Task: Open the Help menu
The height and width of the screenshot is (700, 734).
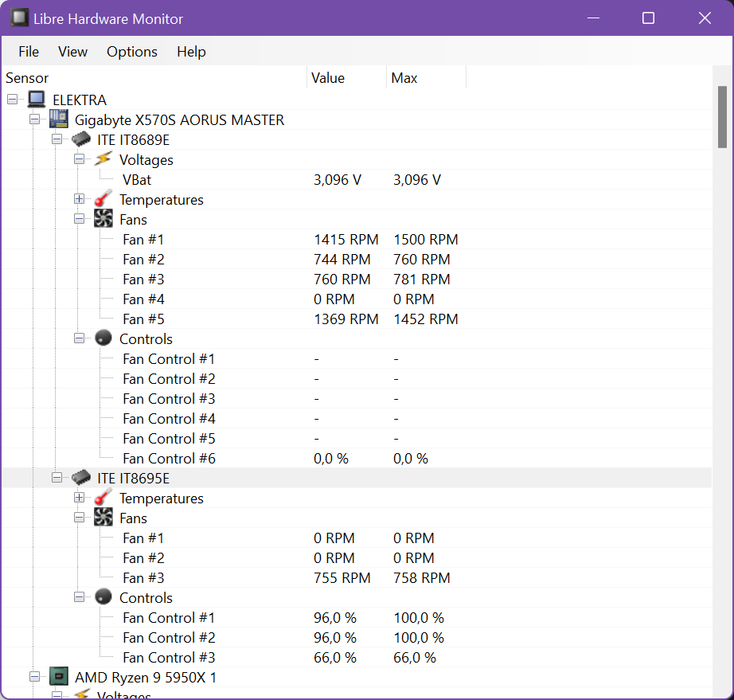Action: click(x=191, y=51)
